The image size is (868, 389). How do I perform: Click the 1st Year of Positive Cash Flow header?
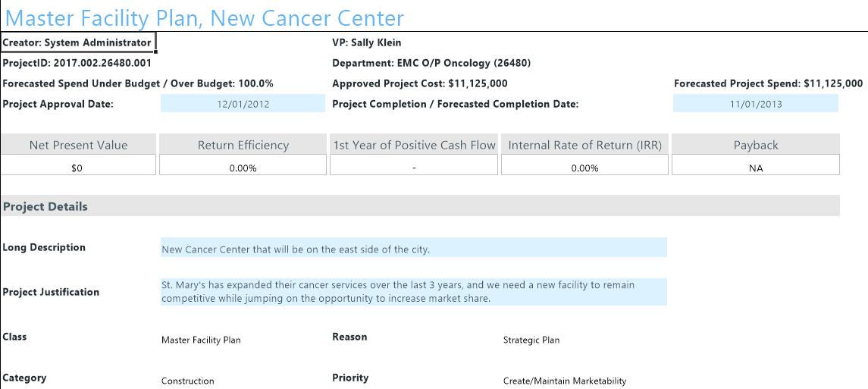[414, 145]
